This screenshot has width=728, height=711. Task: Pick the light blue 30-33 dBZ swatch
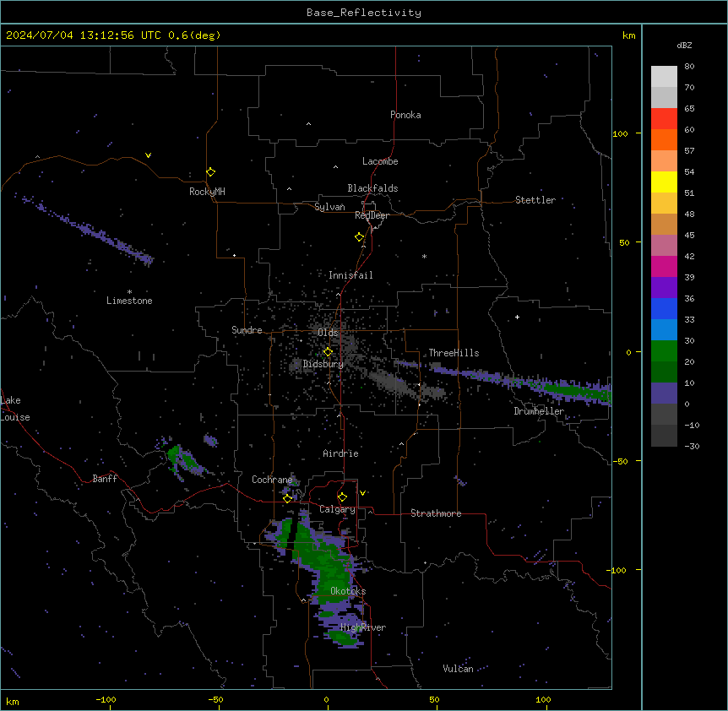click(664, 330)
